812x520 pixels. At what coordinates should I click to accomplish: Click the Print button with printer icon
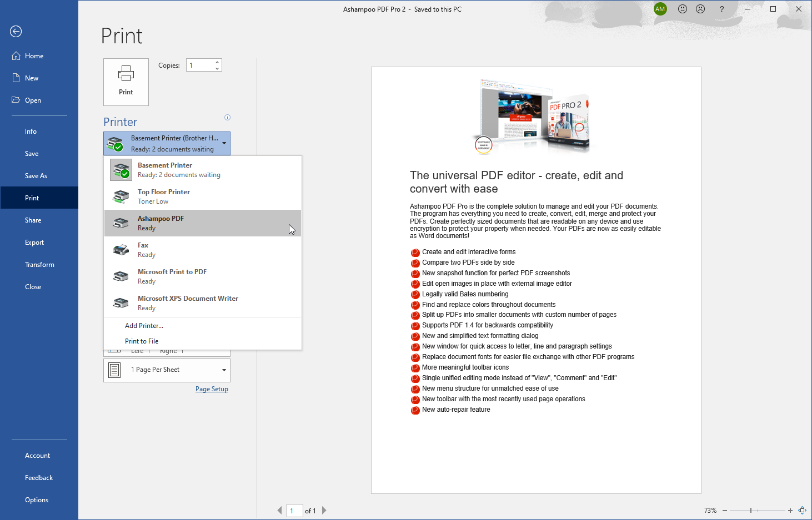(x=126, y=82)
